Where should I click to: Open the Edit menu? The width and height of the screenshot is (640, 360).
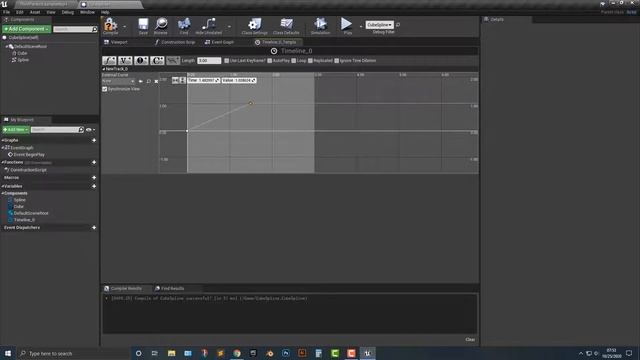click(20, 12)
